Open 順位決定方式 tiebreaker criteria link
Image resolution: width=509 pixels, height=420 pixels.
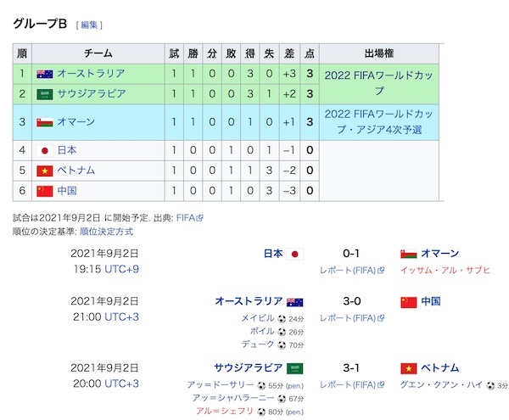point(106,231)
